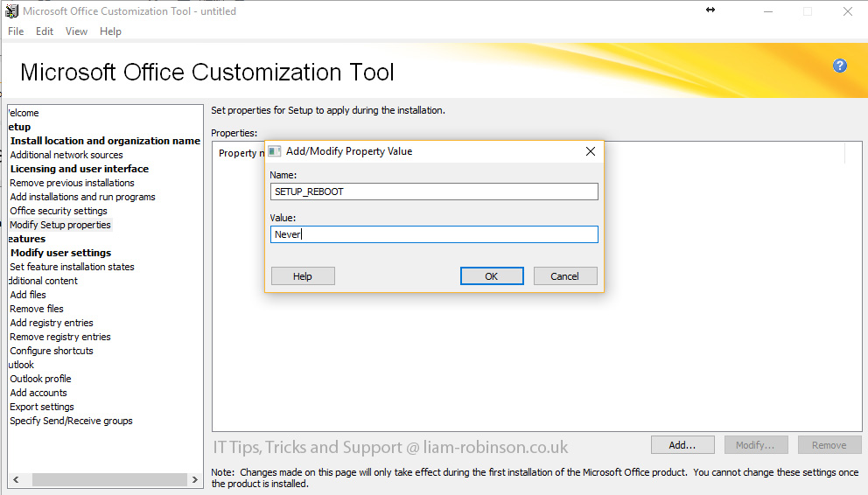The width and height of the screenshot is (868, 495).
Task: Select Remove files
Action: (37, 309)
